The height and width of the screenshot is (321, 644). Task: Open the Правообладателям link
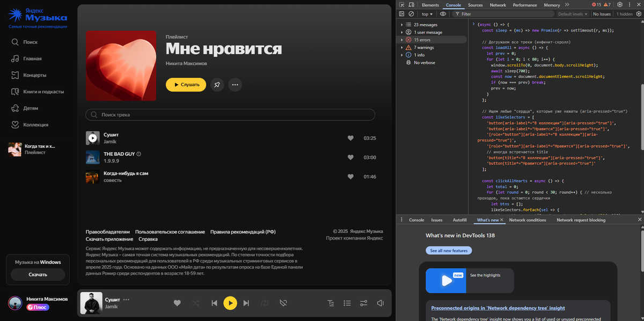[x=108, y=232]
